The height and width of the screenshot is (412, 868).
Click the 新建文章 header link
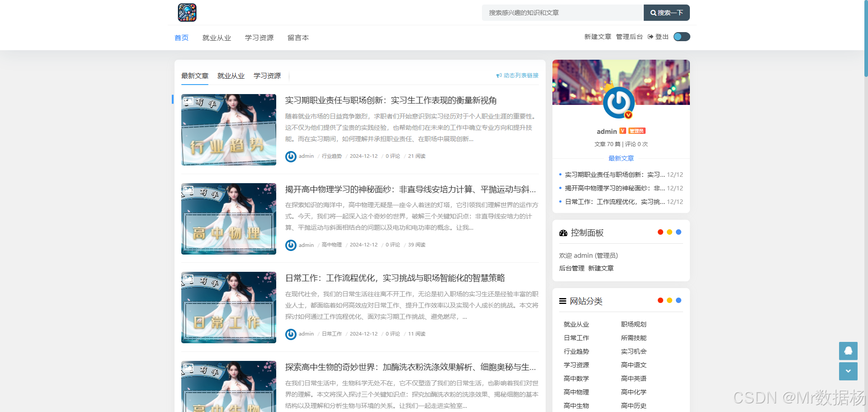pyautogui.click(x=598, y=37)
